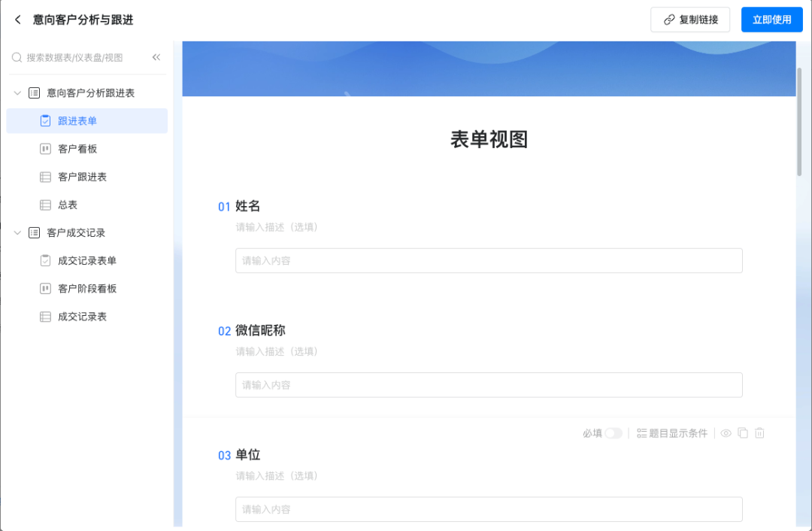
Task: Open 成交记录表单 form view
Action: pyautogui.click(x=86, y=261)
